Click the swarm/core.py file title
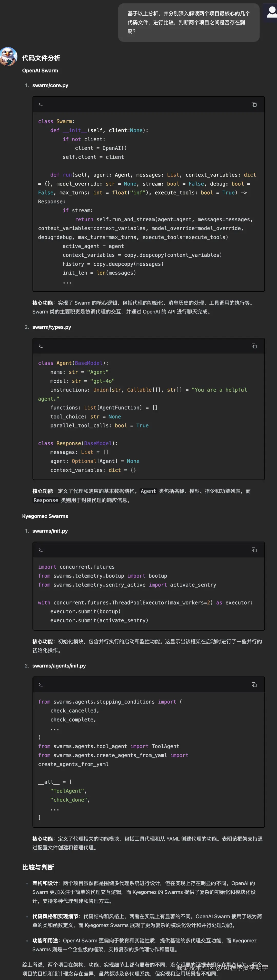The width and height of the screenshot is (277, 980). coord(50,85)
